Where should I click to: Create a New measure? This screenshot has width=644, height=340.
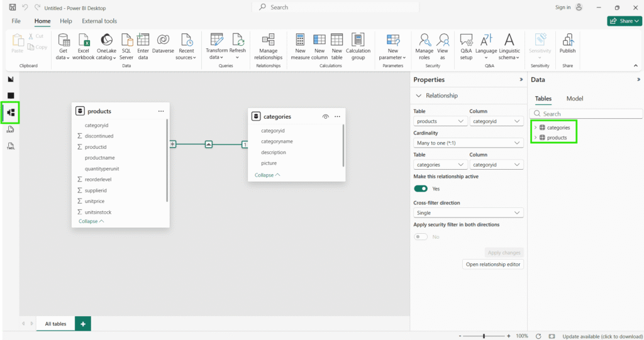coord(300,47)
